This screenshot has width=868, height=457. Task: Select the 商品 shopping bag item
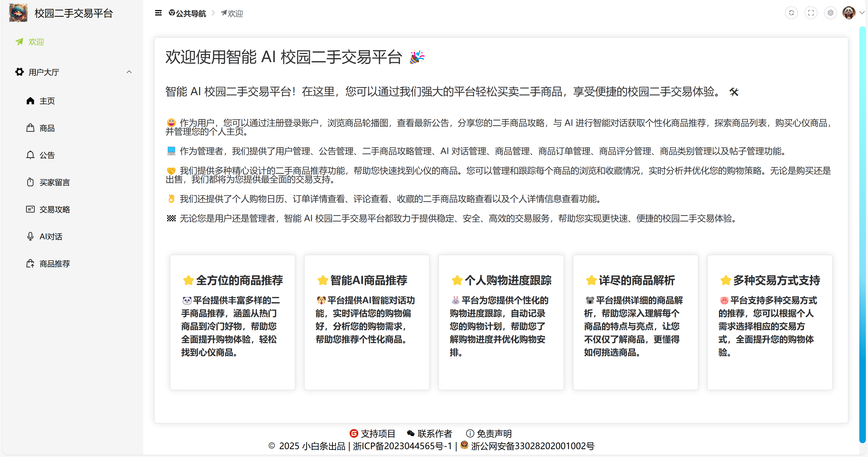47,128
